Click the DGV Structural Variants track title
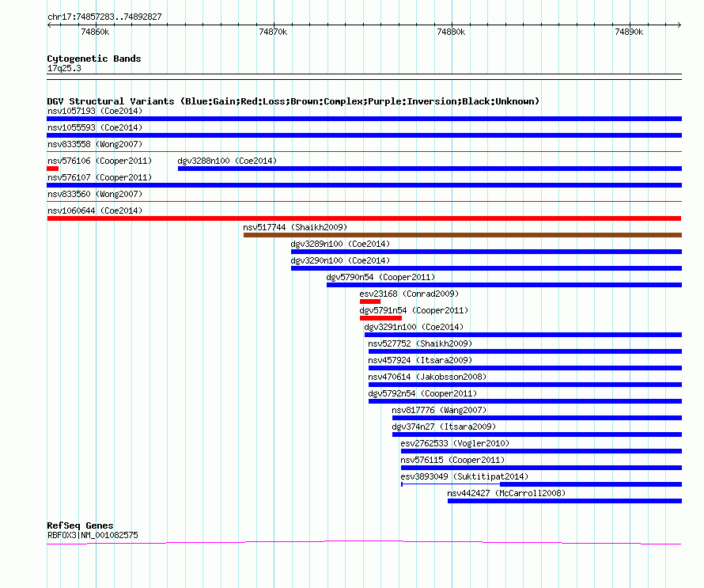The width and height of the screenshot is (704, 588). tap(293, 101)
